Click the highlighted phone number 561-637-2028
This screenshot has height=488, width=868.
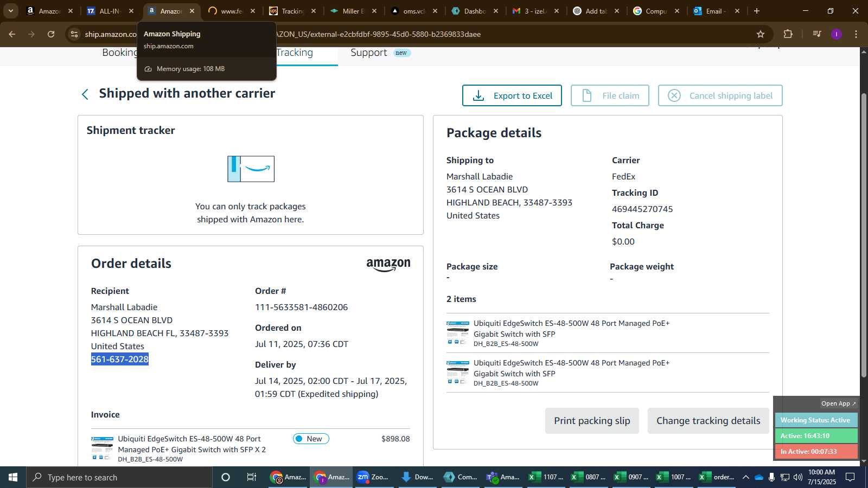(120, 359)
